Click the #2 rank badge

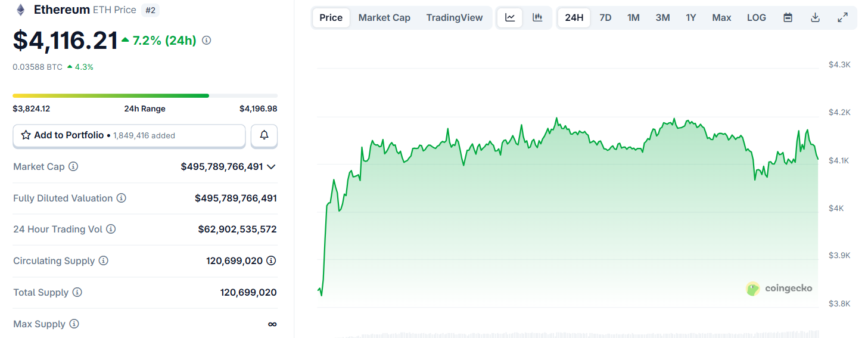click(x=151, y=10)
